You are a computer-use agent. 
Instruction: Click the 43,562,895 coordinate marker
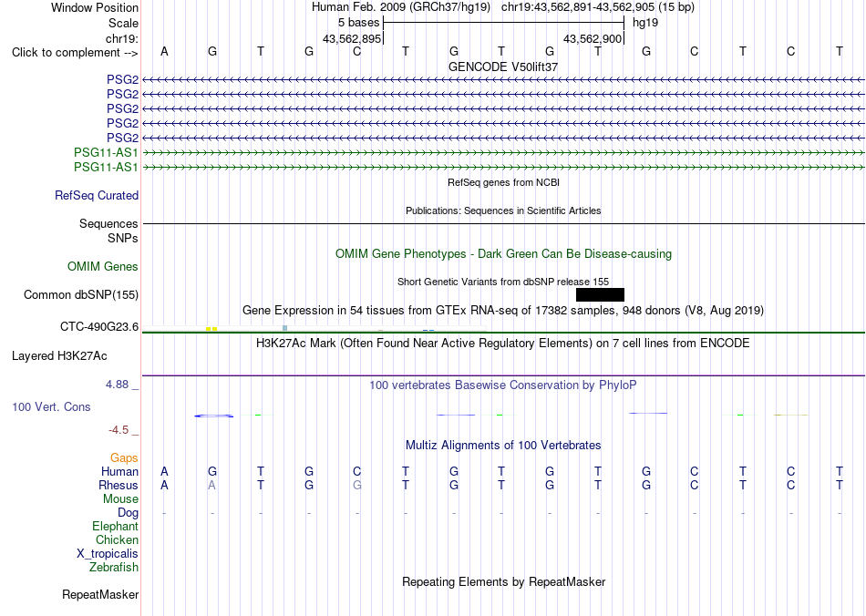352,38
